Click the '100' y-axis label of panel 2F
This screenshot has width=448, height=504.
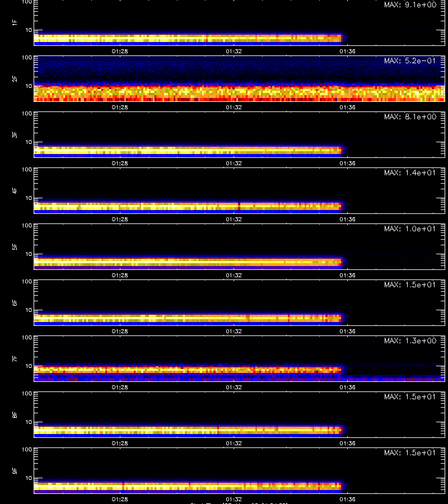point(27,58)
